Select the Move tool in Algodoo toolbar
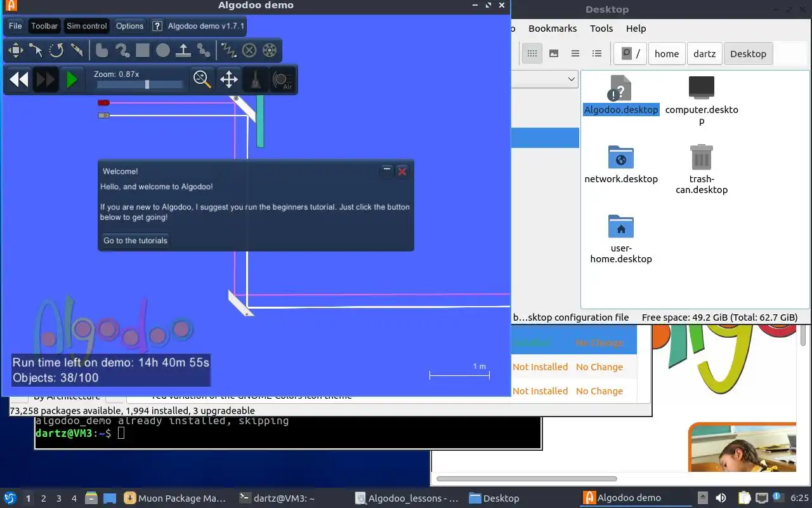The width and height of the screenshot is (812, 508). click(15, 50)
